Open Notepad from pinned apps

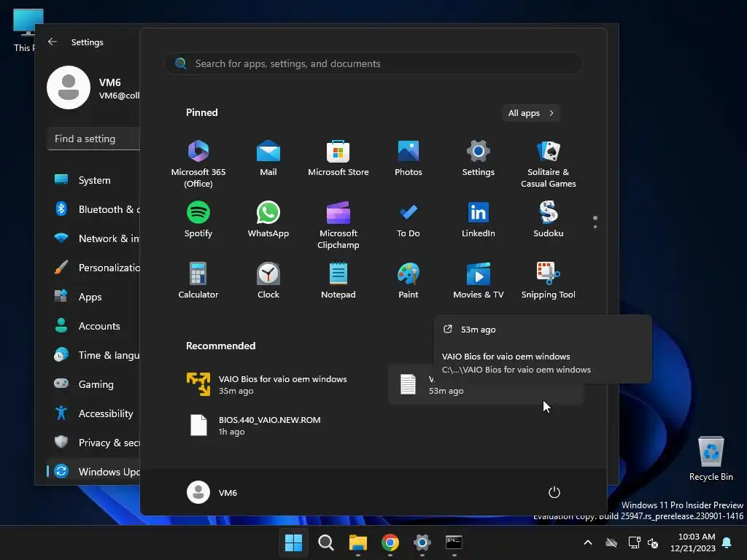click(338, 280)
